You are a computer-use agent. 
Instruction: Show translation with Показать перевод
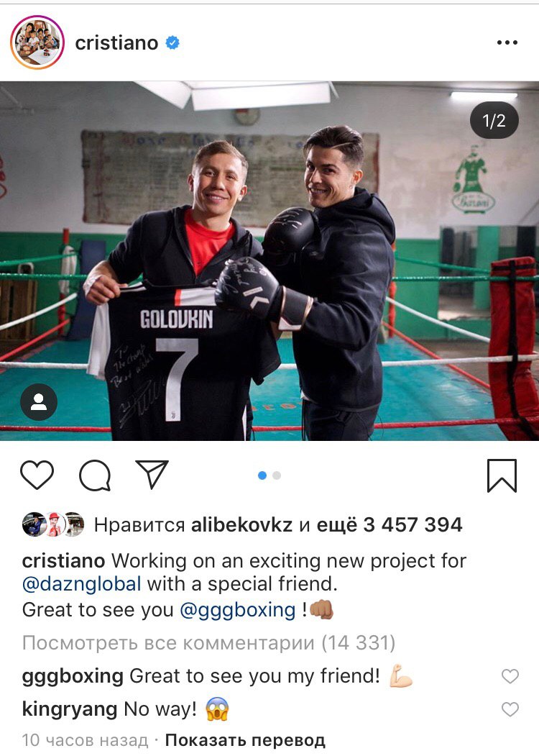[x=245, y=740]
